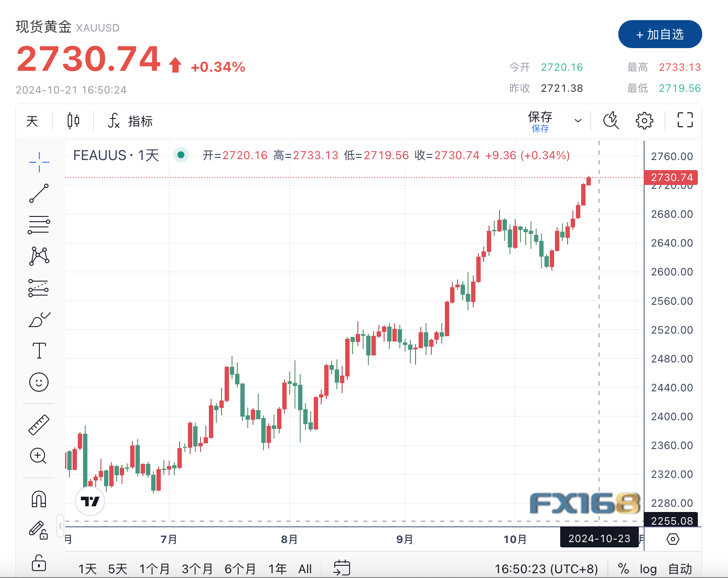Select the Text annotation tool

pyautogui.click(x=39, y=351)
